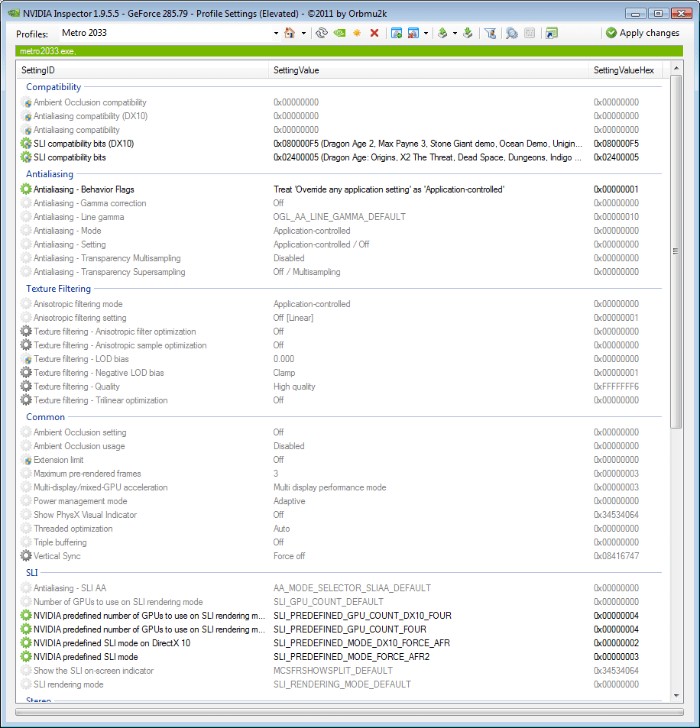Viewport: 700px width, 728px height.
Task: Click the magnifier-gear scan icon
Action: pos(511,33)
